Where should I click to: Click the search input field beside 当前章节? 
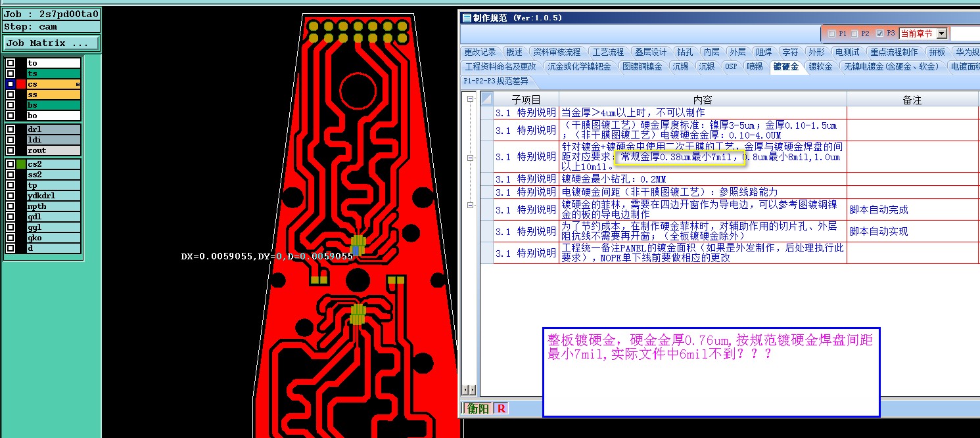[965, 33]
